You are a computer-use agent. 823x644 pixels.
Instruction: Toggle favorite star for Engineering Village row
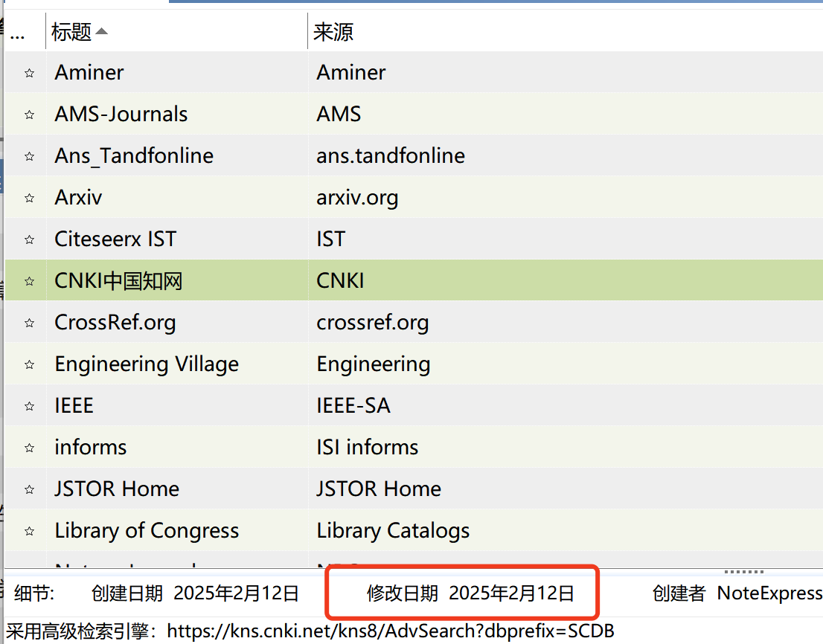[x=30, y=364]
